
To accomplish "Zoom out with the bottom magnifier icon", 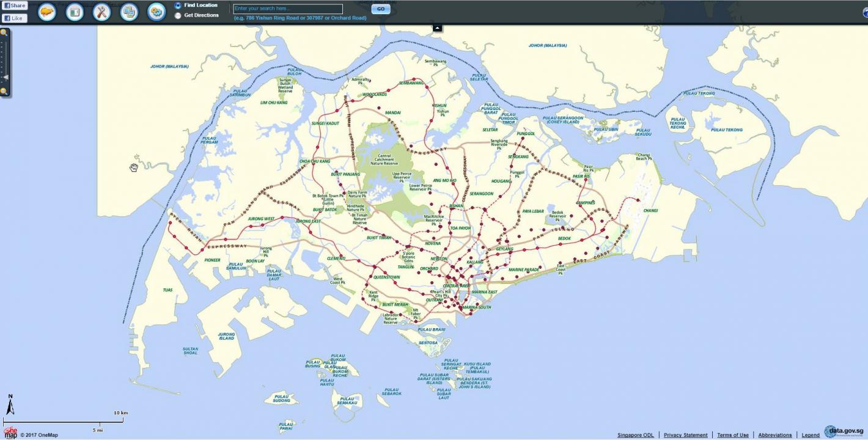I will point(4,90).
